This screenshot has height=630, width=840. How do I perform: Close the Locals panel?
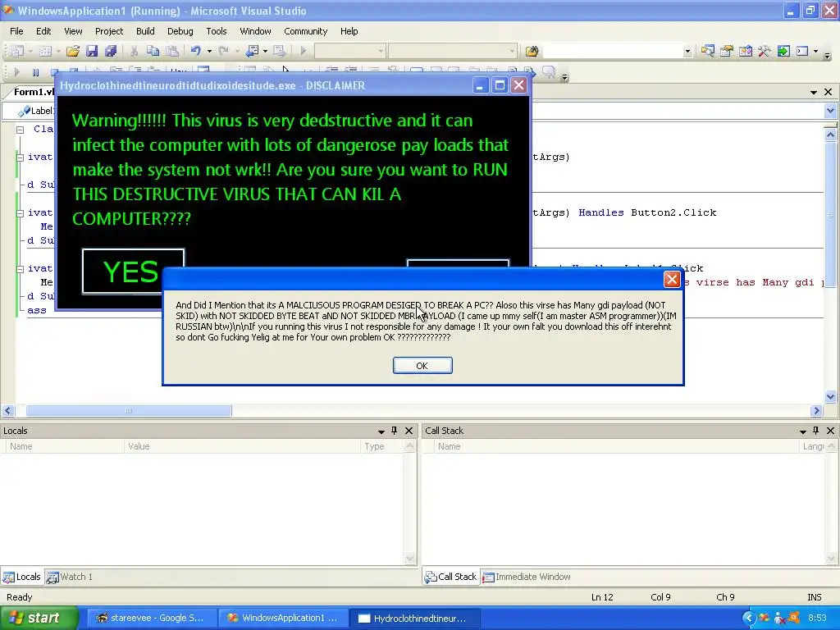pos(409,431)
